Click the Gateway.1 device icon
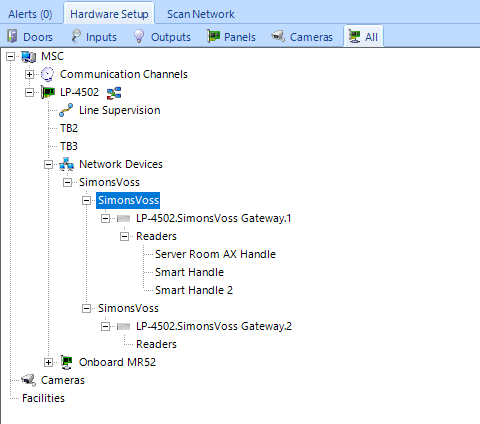Screen dimensions: 480x424 (124, 219)
